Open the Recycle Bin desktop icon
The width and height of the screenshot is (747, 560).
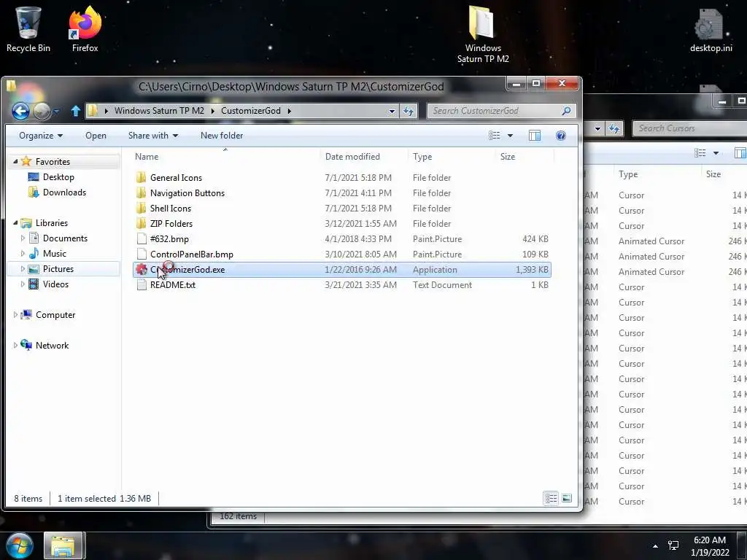click(x=28, y=28)
